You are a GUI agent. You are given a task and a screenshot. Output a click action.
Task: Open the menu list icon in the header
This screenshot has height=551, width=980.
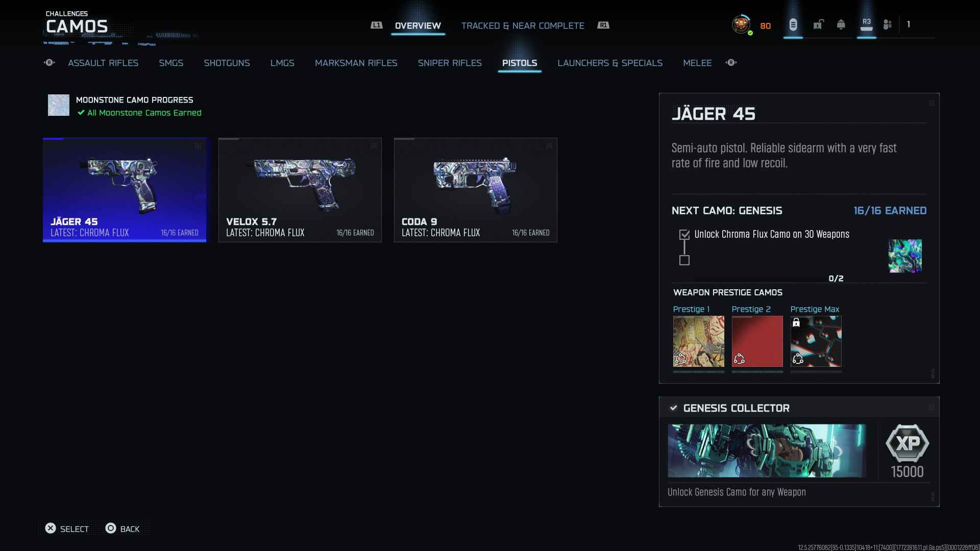click(793, 24)
